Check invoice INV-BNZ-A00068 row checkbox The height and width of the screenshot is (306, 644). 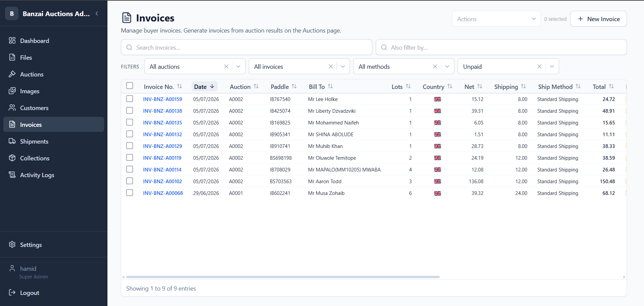(130, 193)
